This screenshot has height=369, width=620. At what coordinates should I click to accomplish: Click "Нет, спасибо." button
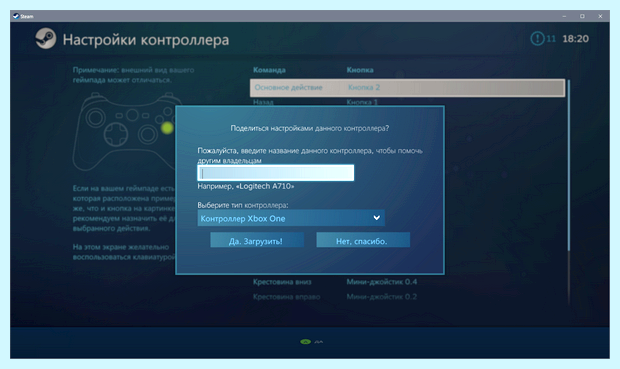[x=363, y=241]
